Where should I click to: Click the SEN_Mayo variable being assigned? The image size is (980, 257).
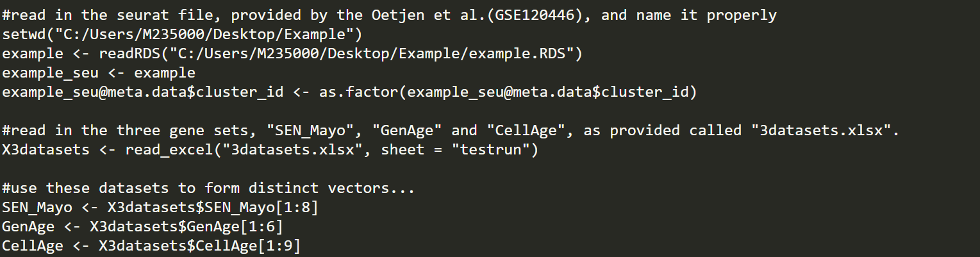click(x=37, y=207)
